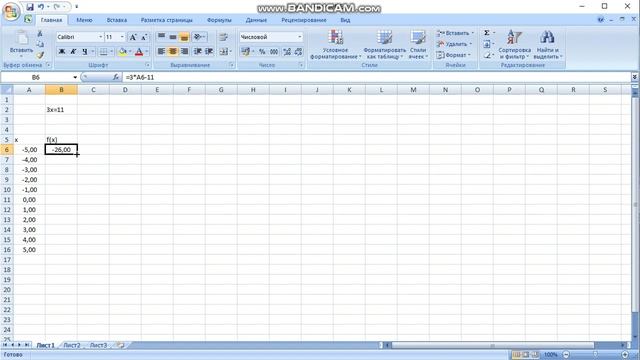This screenshot has width=640, height=360.
Task: Decrease the indent
Action: click(198, 51)
